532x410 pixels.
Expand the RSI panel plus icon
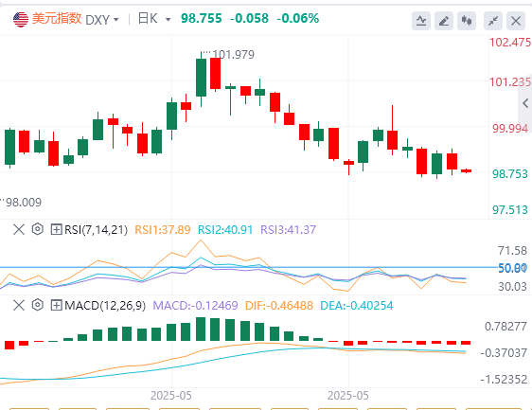[56, 230]
